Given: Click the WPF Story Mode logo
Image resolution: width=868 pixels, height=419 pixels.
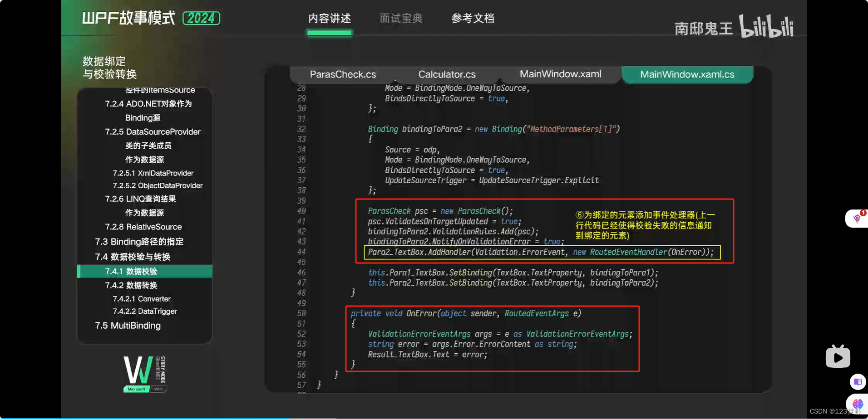Looking at the screenshot, I should coord(145,374).
